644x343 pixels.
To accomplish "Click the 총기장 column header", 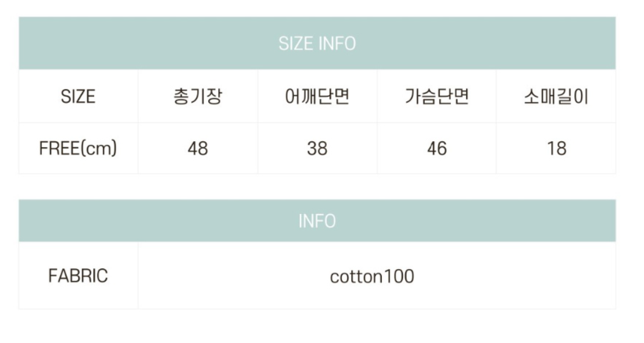I will pos(198,97).
